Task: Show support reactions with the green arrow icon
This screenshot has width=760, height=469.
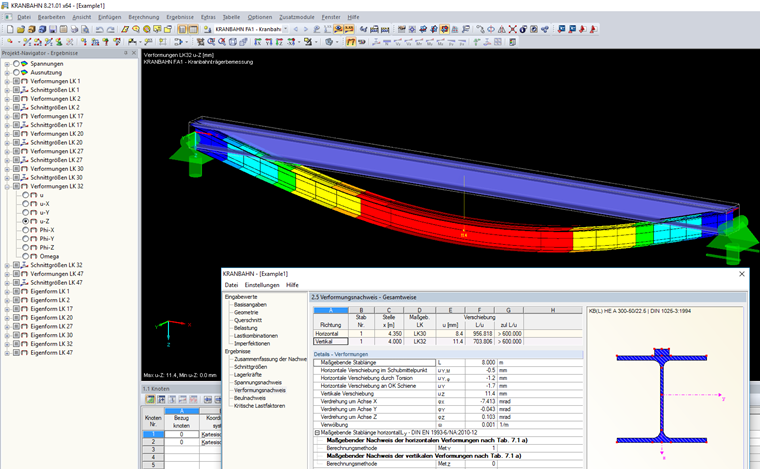Action: (476, 42)
